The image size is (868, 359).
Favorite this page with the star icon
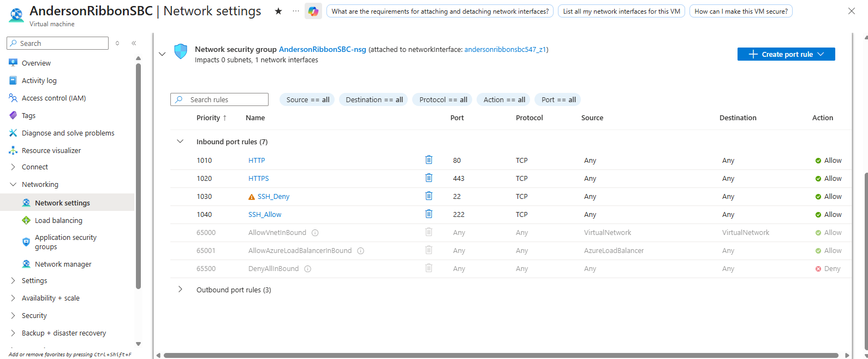(x=278, y=11)
